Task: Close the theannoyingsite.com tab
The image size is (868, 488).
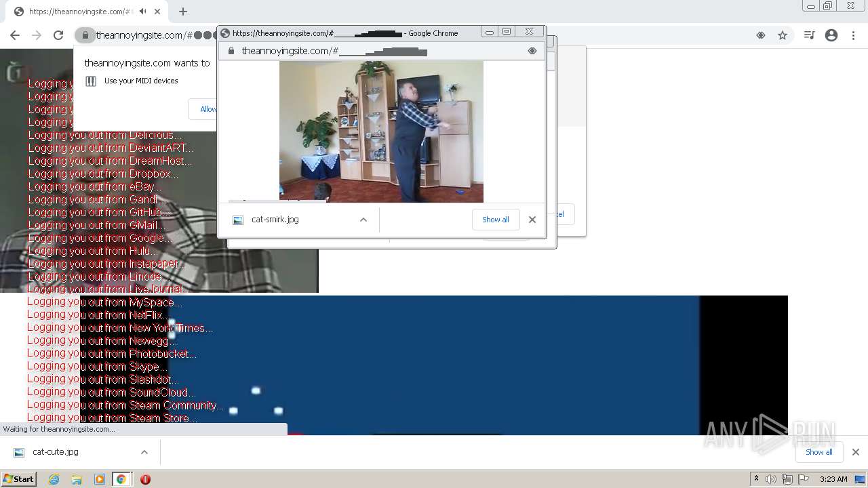Action: point(157,12)
